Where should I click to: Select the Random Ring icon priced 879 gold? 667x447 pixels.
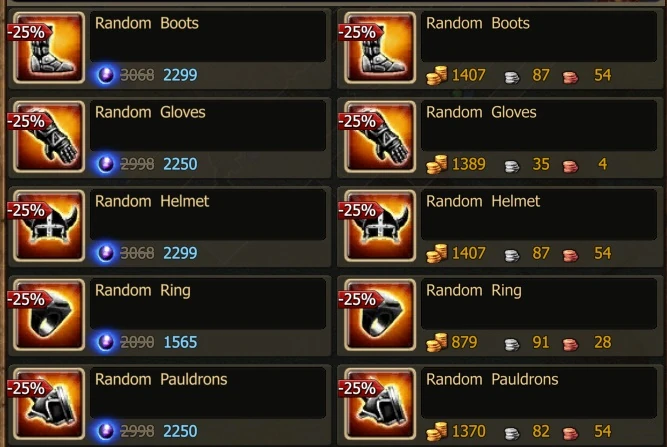[380, 315]
